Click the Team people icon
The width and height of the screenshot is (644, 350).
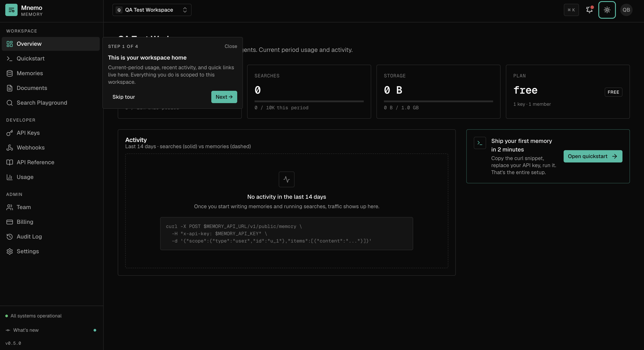[9, 207]
